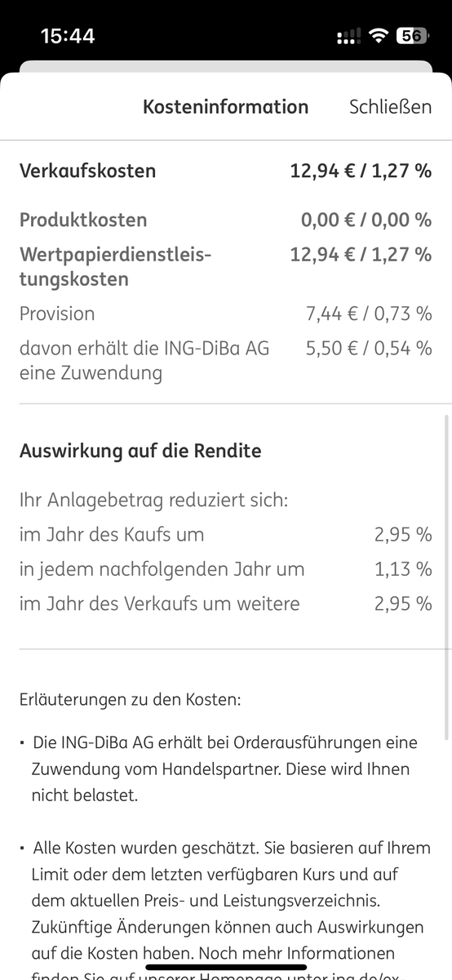The height and width of the screenshot is (980, 452).
Task: Tap the Kosteninformation header title
Action: tap(226, 107)
